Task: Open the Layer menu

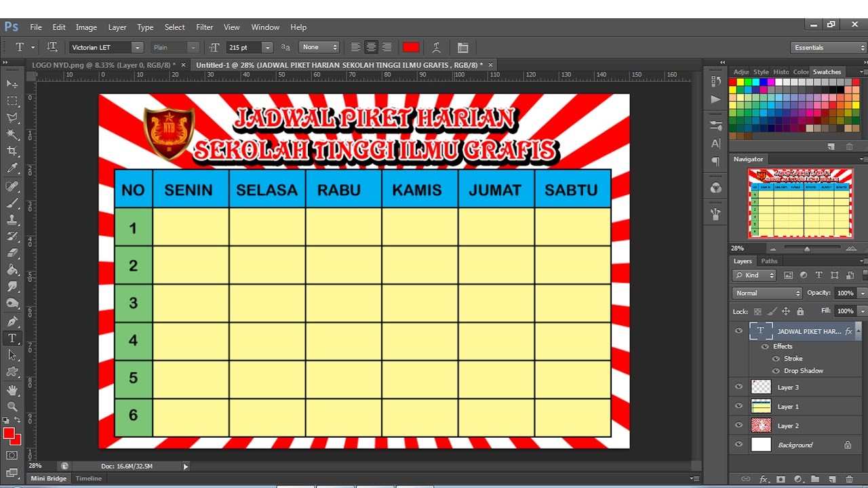Action: coord(117,27)
